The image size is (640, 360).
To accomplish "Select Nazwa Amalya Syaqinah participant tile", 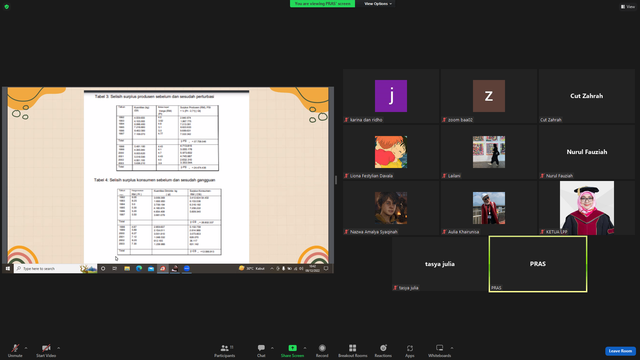I will click(391, 208).
